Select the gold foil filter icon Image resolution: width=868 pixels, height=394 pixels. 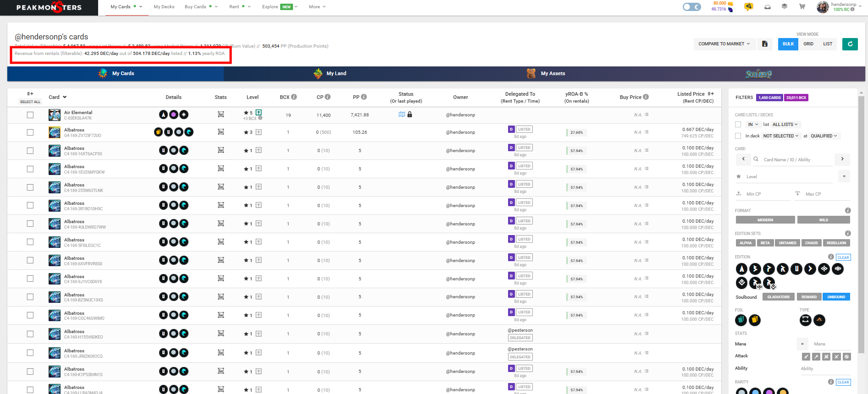pyautogui.click(x=755, y=320)
